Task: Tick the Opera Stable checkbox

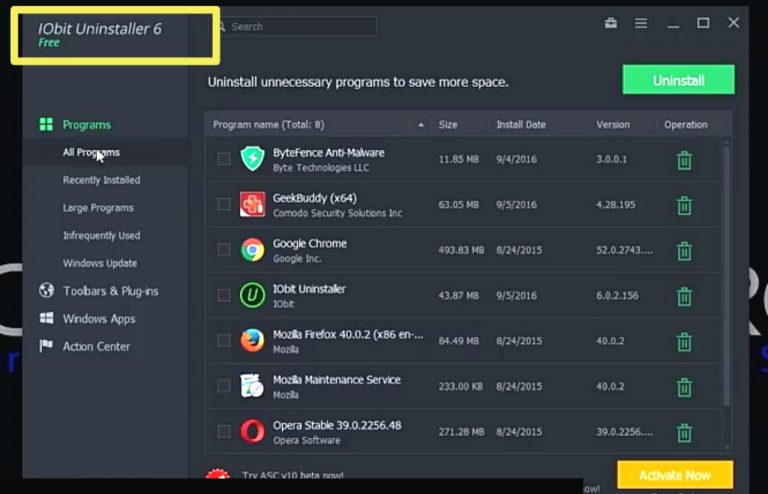Action: tap(224, 431)
